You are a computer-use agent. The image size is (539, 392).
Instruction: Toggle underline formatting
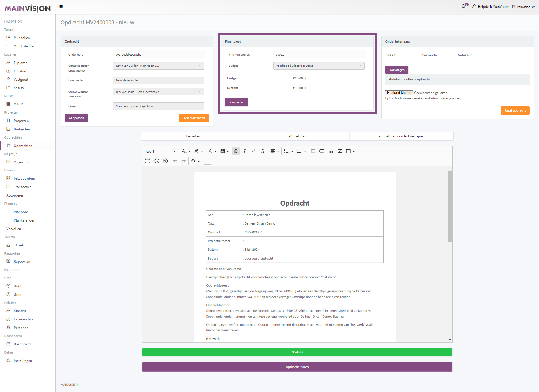pos(253,151)
